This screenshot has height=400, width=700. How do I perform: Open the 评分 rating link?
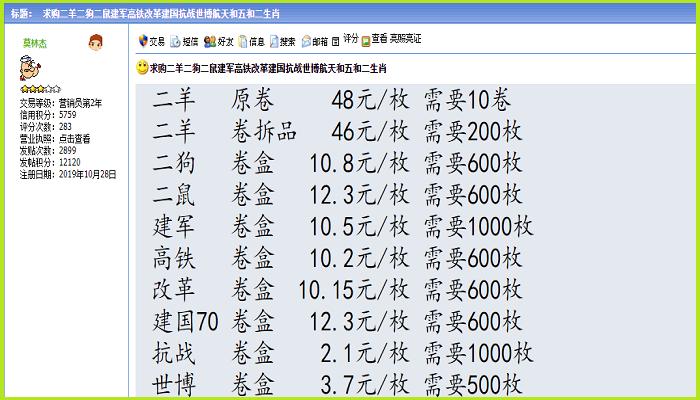[351, 39]
